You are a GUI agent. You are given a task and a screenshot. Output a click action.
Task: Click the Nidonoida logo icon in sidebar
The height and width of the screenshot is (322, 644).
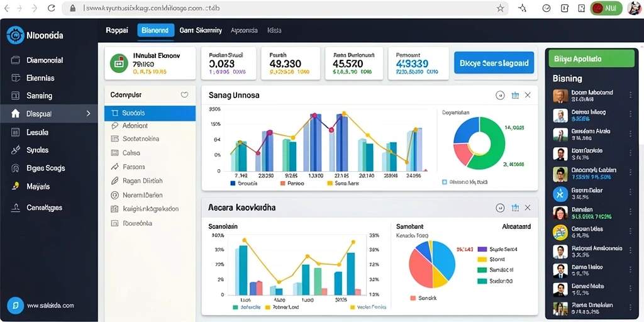pyautogui.click(x=16, y=35)
